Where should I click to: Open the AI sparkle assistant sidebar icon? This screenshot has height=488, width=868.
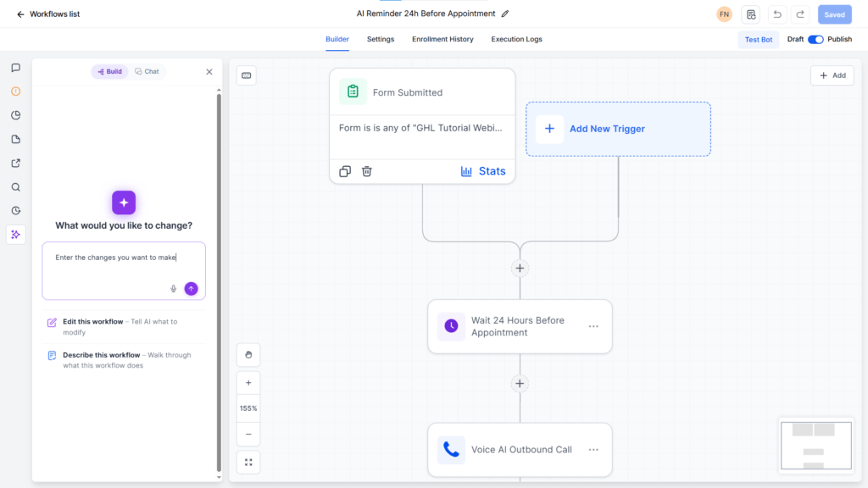point(15,235)
